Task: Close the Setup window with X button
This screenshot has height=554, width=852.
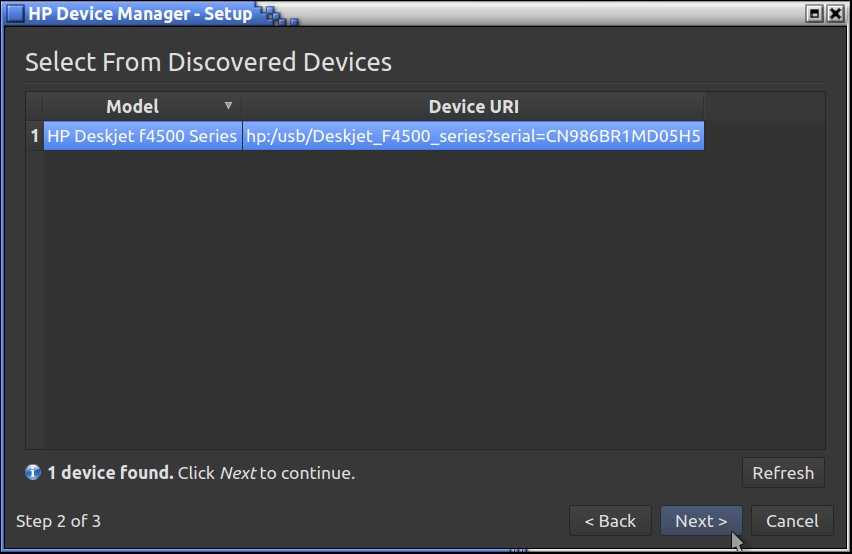Action: tap(834, 14)
